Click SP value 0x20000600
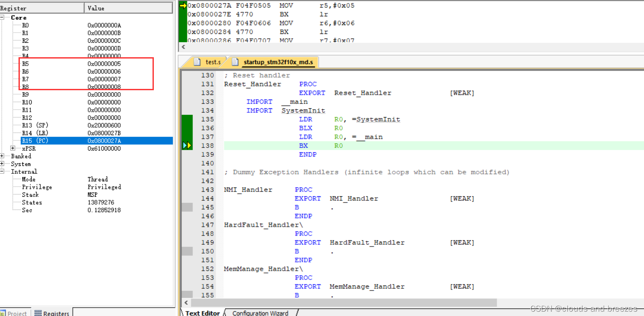Screen dimensions: 644x316 tap(104, 125)
